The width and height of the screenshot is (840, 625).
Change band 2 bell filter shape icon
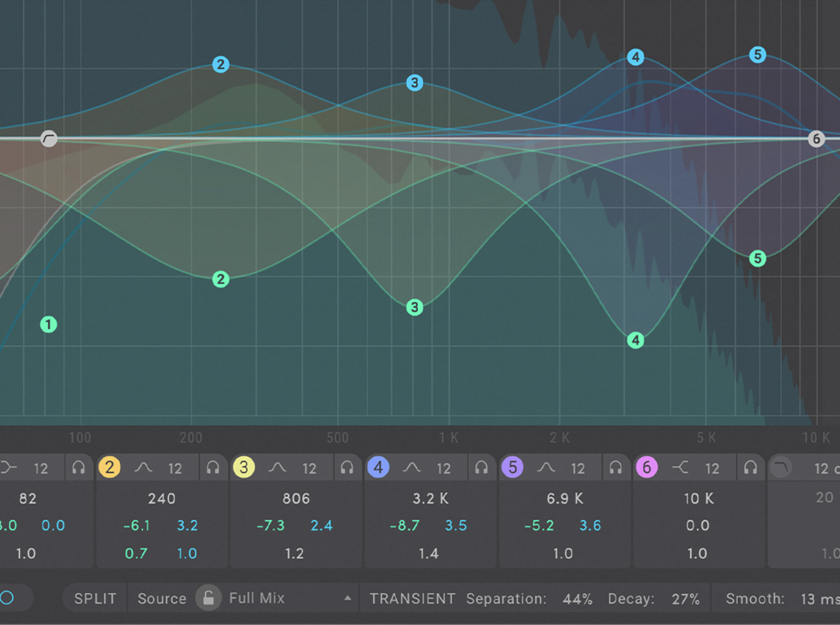tap(143, 468)
